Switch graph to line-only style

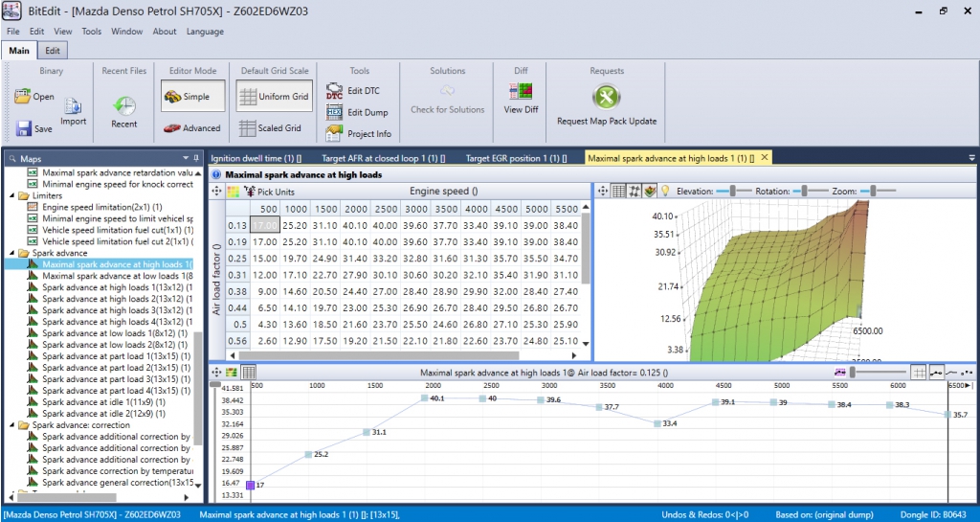952,373
